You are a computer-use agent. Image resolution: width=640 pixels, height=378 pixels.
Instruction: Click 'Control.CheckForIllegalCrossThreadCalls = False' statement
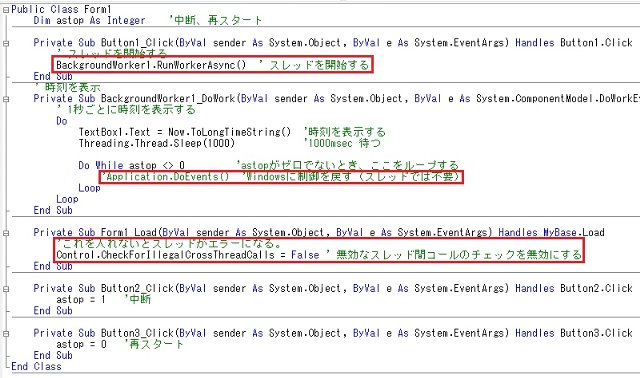coord(188,255)
